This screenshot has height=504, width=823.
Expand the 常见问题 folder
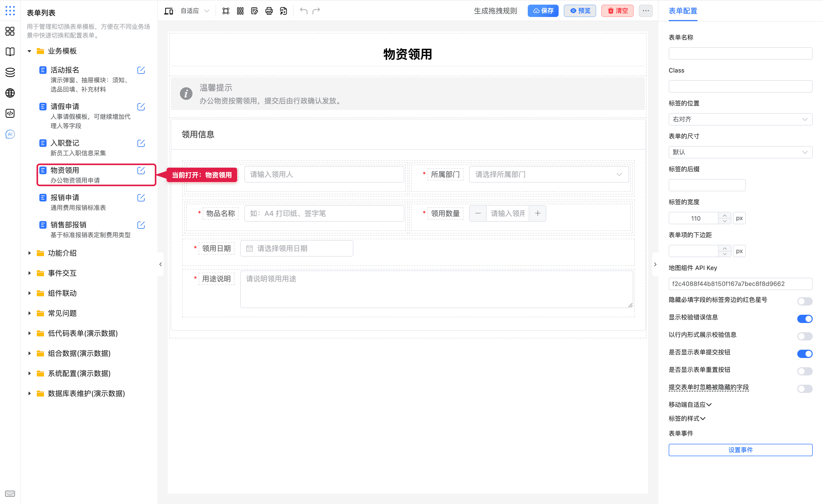[x=29, y=313]
